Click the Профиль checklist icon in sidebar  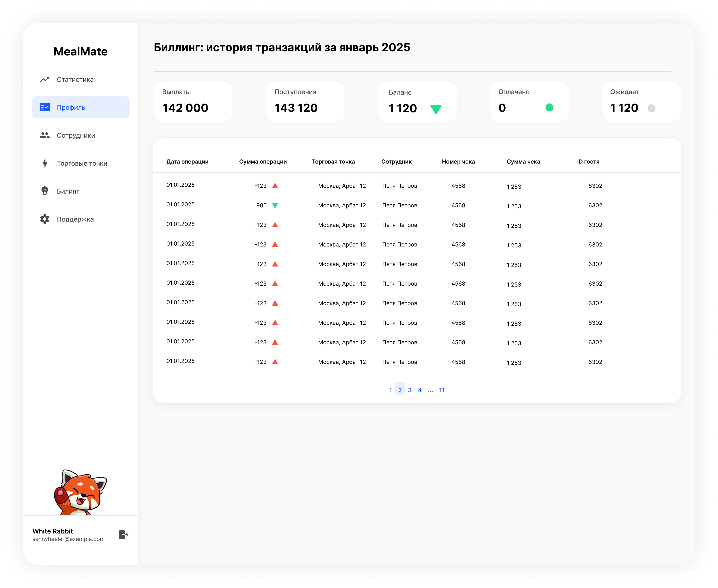pos(45,107)
